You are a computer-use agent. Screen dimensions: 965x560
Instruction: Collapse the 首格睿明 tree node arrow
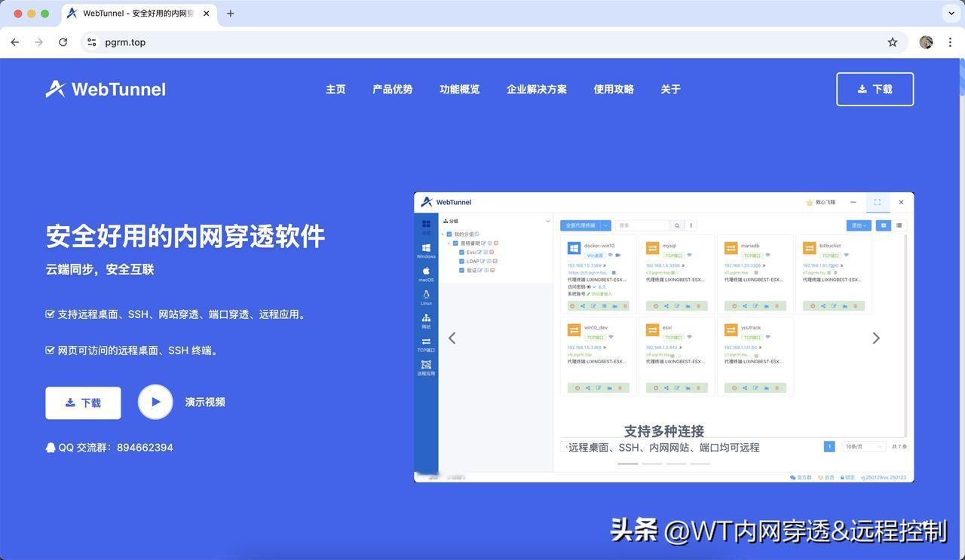click(x=449, y=243)
